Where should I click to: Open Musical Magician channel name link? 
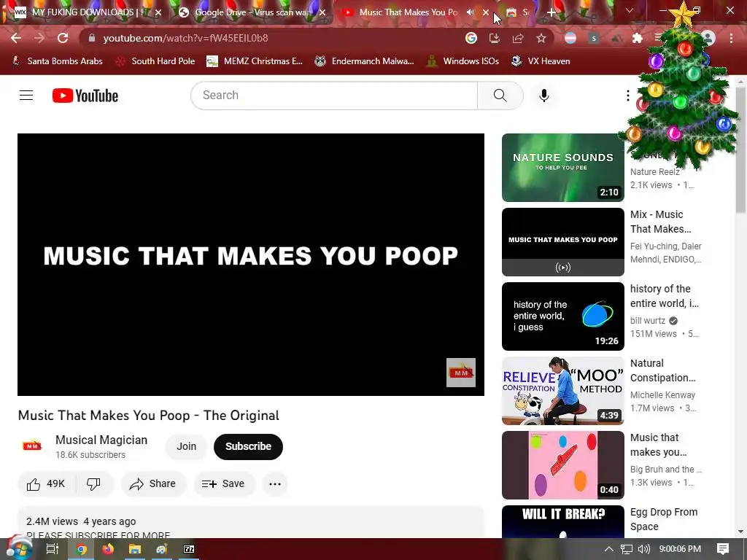(101, 440)
